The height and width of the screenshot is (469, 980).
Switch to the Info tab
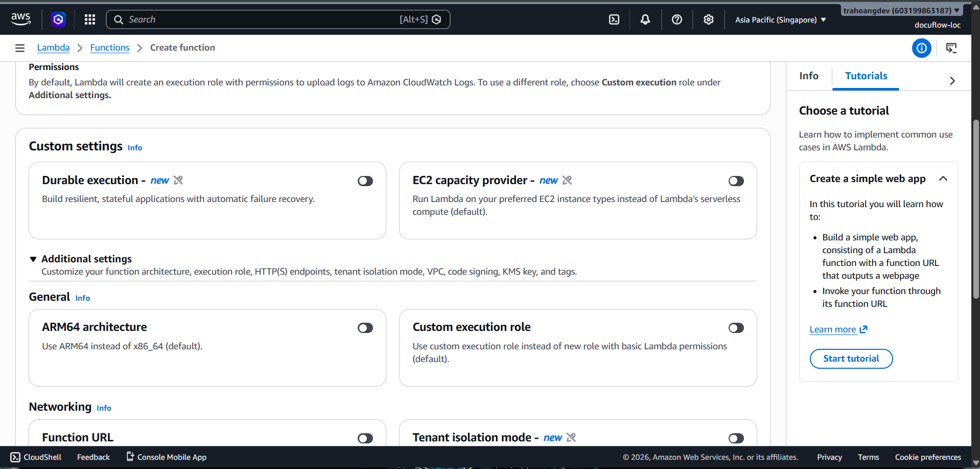tap(809, 76)
